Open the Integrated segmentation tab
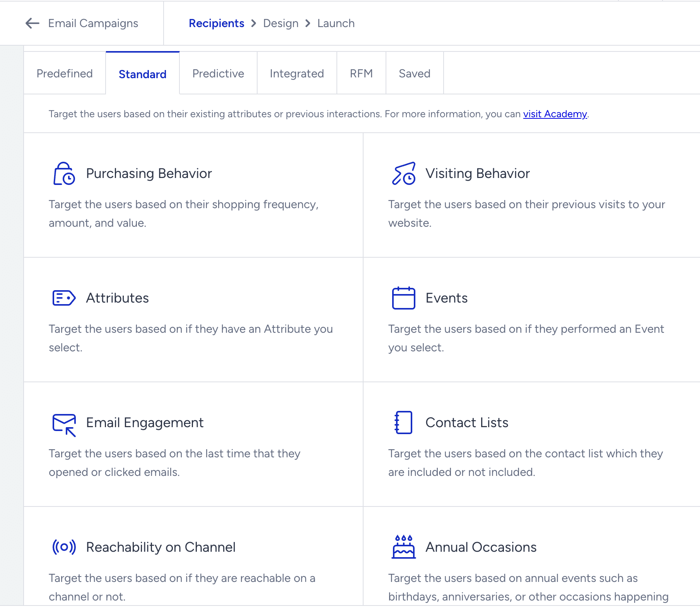Viewport: 700px width, 609px height. tap(297, 73)
